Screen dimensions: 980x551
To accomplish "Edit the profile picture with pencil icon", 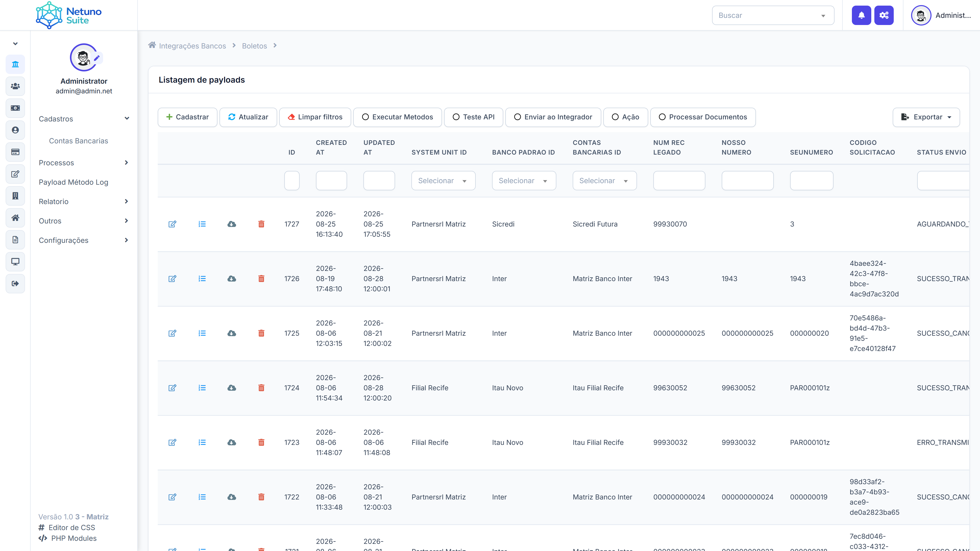I will point(97,58).
